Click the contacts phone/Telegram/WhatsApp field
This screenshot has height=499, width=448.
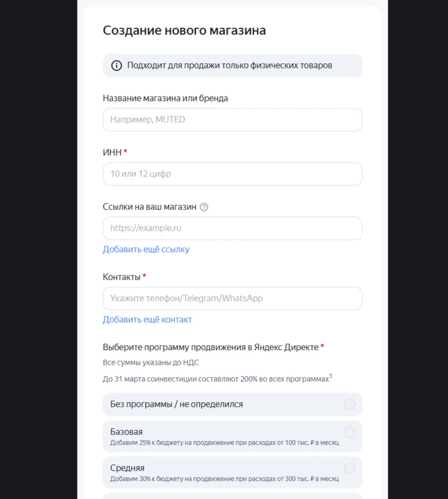point(232,298)
